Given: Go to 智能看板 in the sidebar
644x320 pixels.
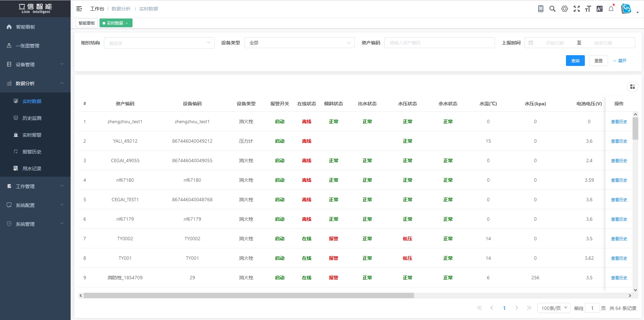Looking at the screenshot, I should [x=35, y=27].
